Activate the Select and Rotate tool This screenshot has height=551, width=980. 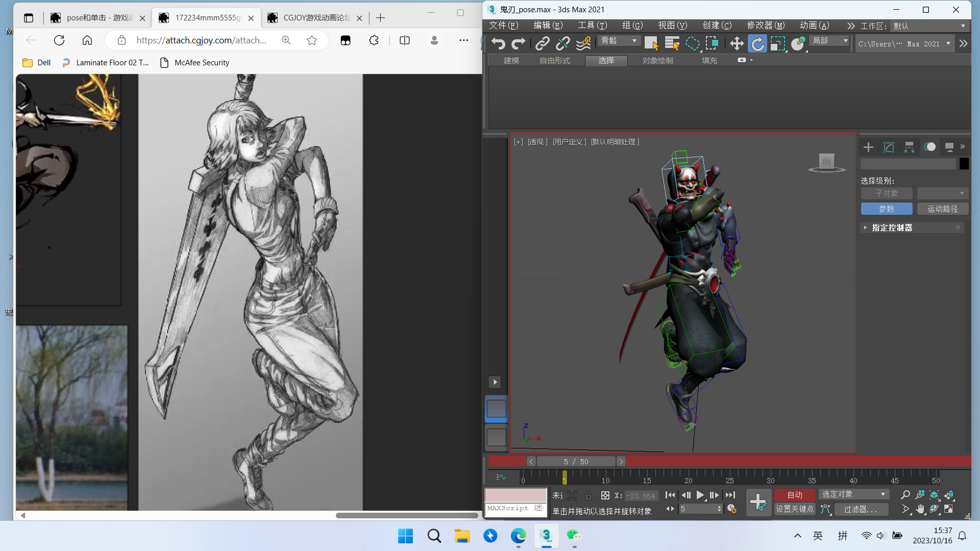(x=757, y=44)
